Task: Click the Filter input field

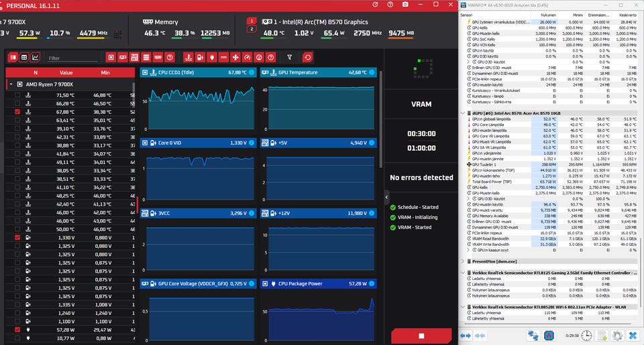Action: coord(72,58)
